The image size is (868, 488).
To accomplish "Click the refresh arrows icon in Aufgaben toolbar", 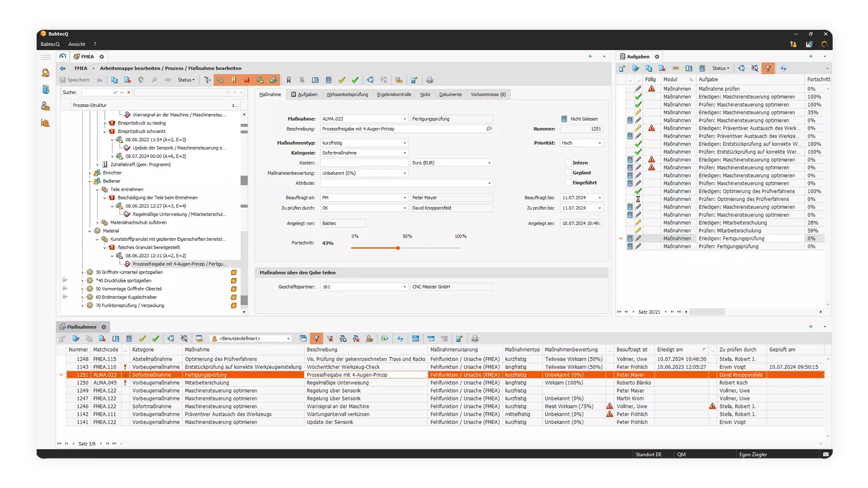I will [x=783, y=68].
